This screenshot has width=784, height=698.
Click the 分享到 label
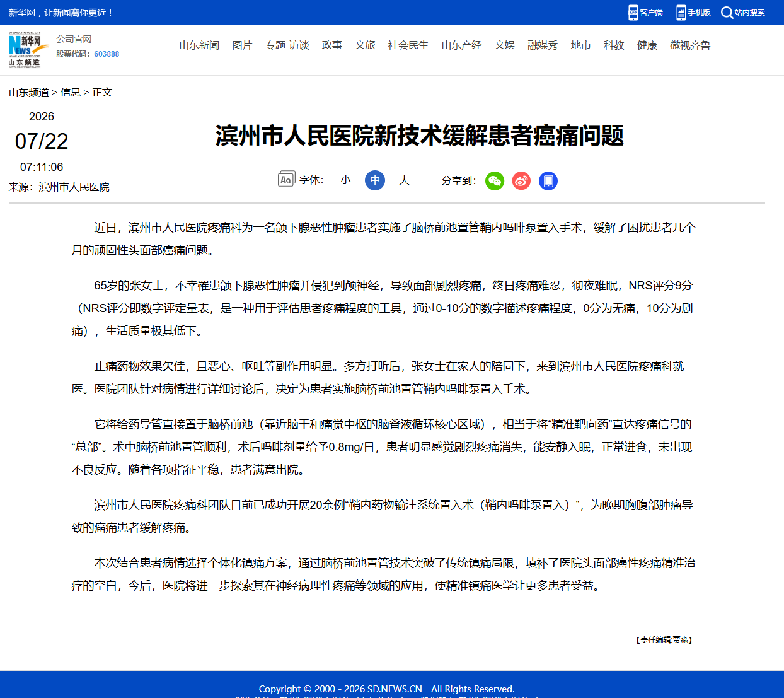459,181
